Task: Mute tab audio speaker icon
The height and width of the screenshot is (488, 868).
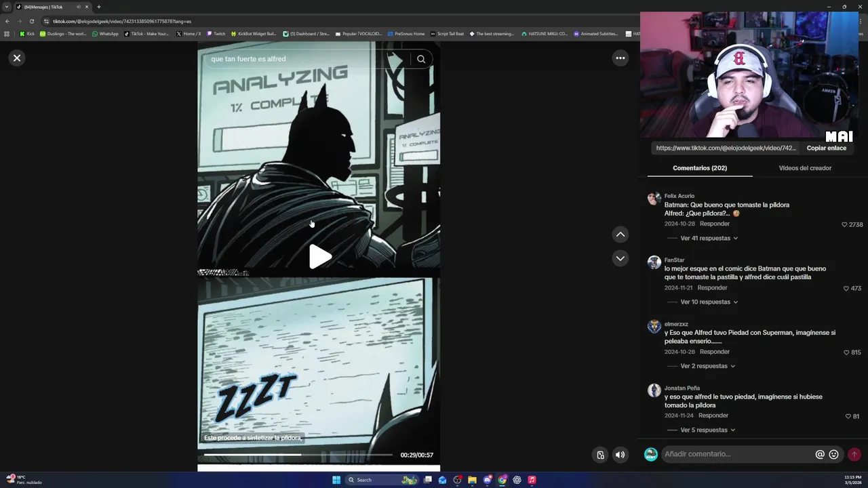Action: [x=78, y=7]
